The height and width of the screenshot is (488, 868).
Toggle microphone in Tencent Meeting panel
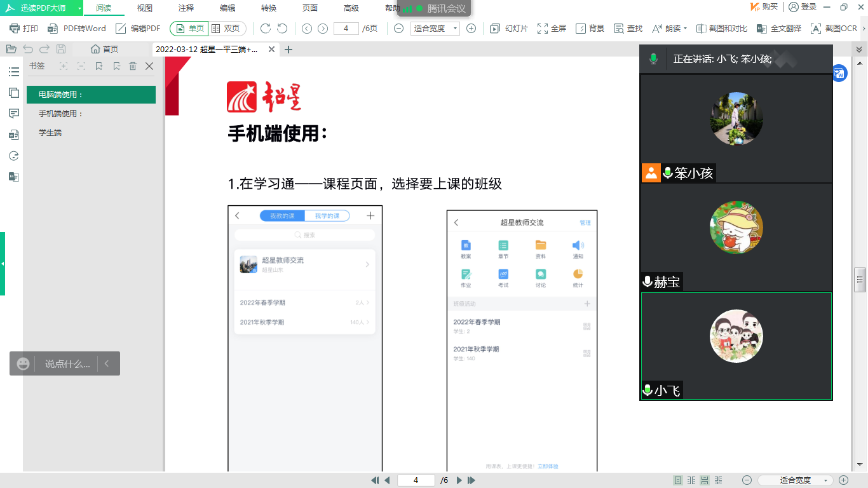[653, 59]
